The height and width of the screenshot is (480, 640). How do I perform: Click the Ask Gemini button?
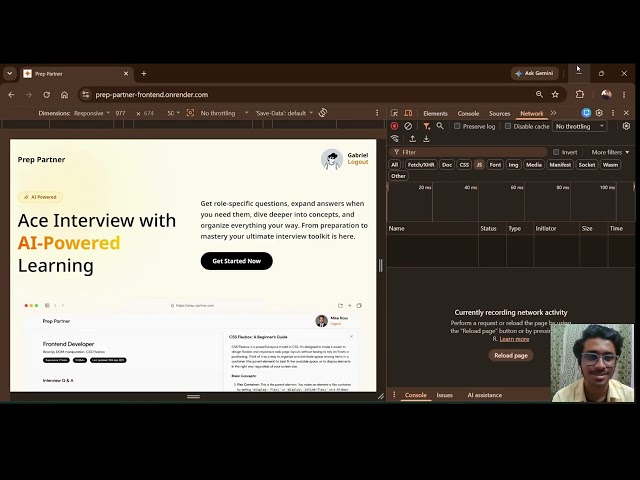tap(535, 73)
